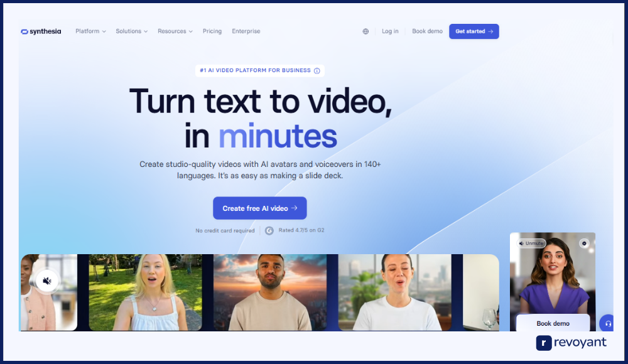Screen dimensions: 628x364
Task: Click the #1 AI VIDEO PLATFORM badge
Action: click(260, 70)
